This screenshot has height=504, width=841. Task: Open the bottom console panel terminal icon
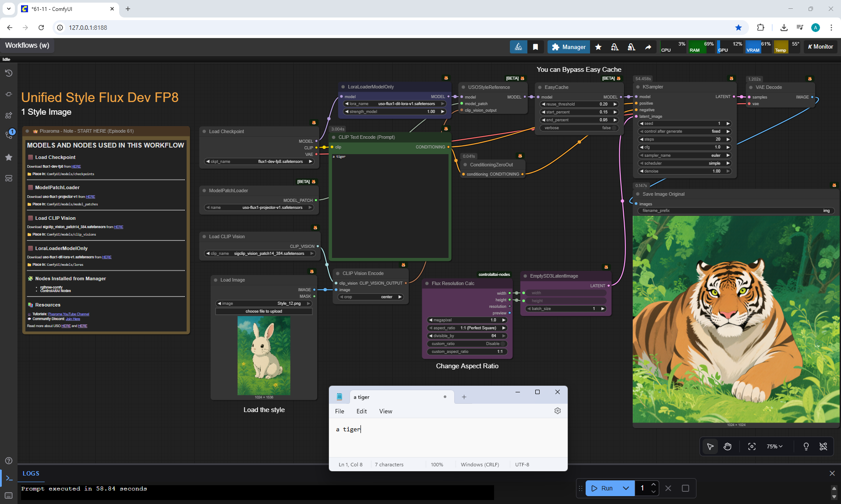click(9, 478)
